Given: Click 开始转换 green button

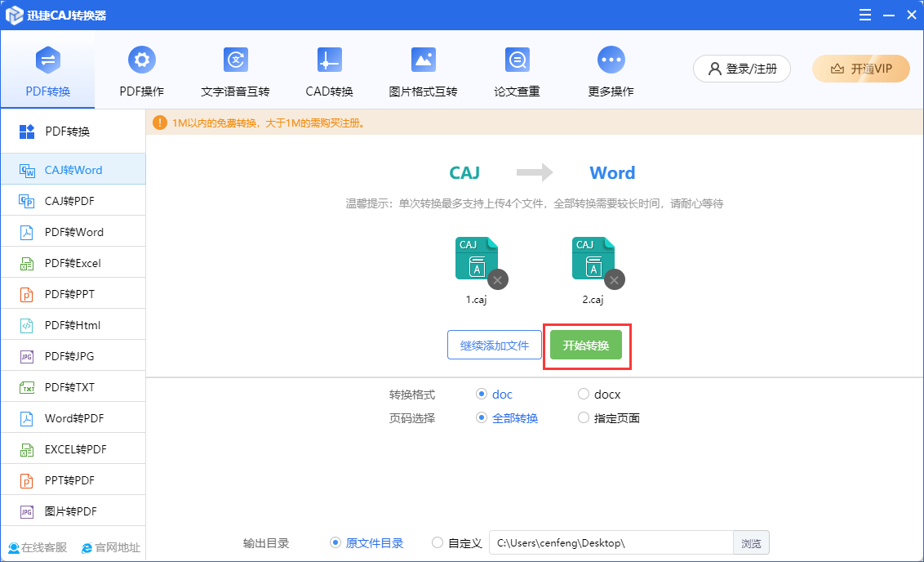Looking at the screenshot, I should point(586,345).
